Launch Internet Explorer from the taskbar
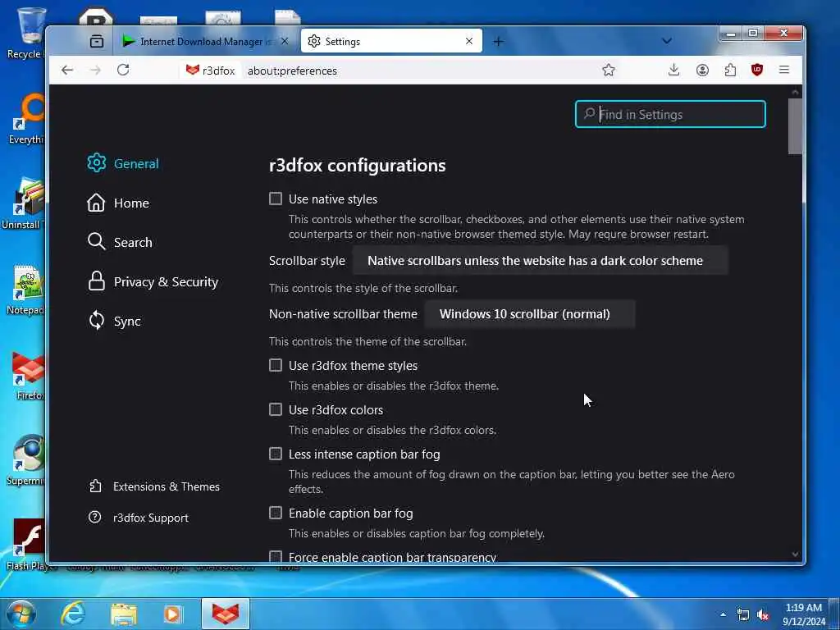Viewport: 840px width, 630px height. [x=73, y=614]
